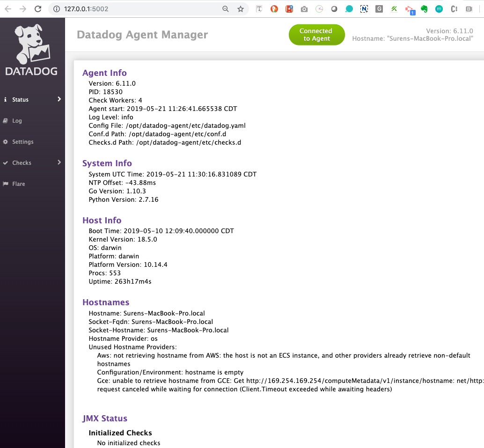Click the 'Socket-Fqdn' hostname line
484x448 pixels.
[151, 322]
